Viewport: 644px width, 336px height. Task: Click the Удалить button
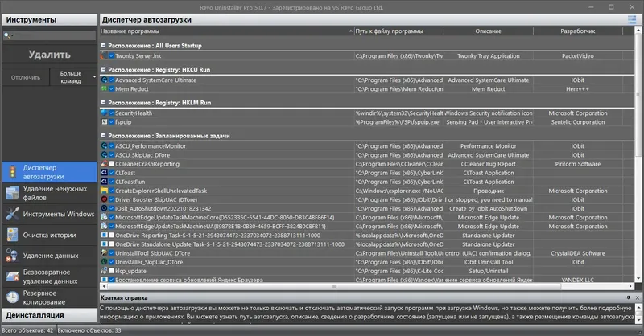coord(49,54)
